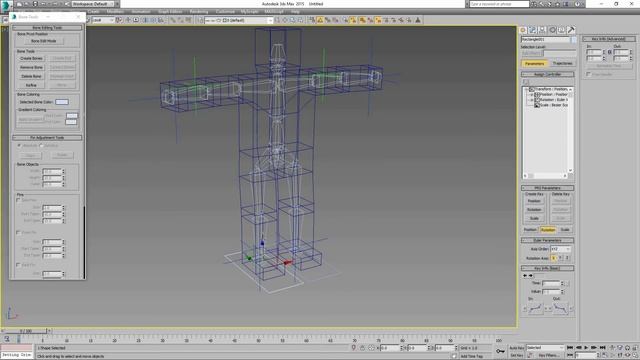
Task: Enable the Front Fin checkbox
Action: coord(18,232)
